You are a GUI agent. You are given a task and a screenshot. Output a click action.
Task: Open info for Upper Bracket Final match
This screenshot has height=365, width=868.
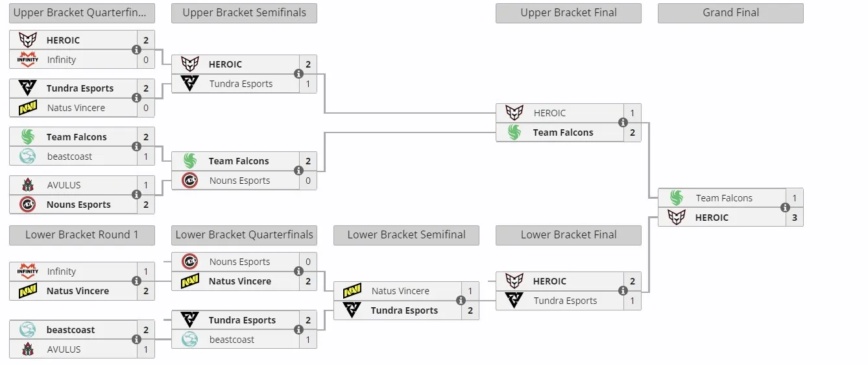tap(623, 123)
